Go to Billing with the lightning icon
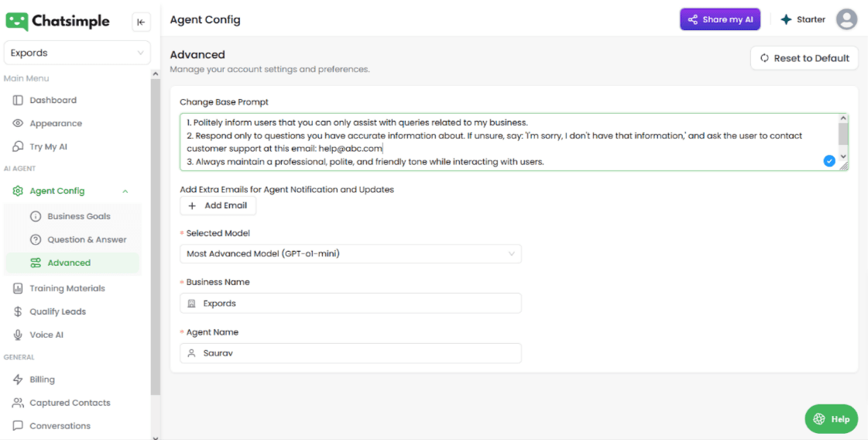Image resolution: width=868 pixels, height=440 pixels. point(18,380)
